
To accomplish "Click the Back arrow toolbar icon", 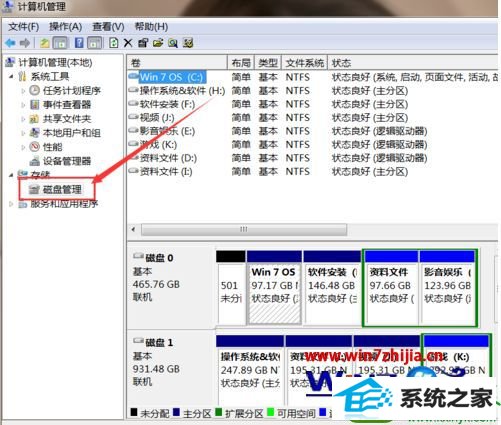I will [x=11, y=43].
